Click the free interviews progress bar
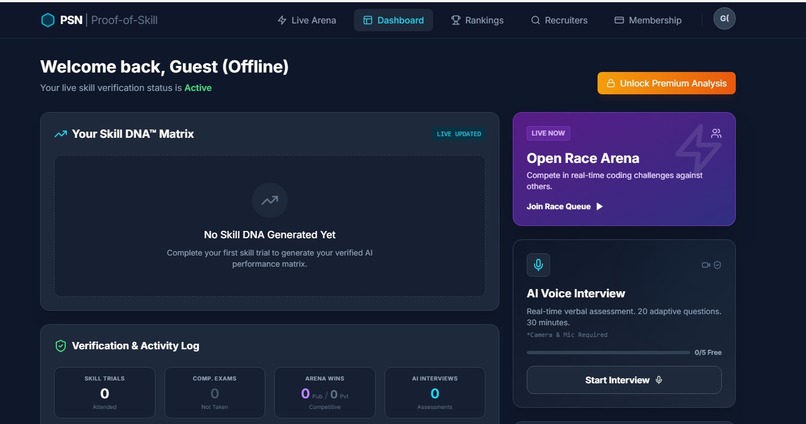The height and width of the screenshot is (424, 806). click(x=608, y=353)
